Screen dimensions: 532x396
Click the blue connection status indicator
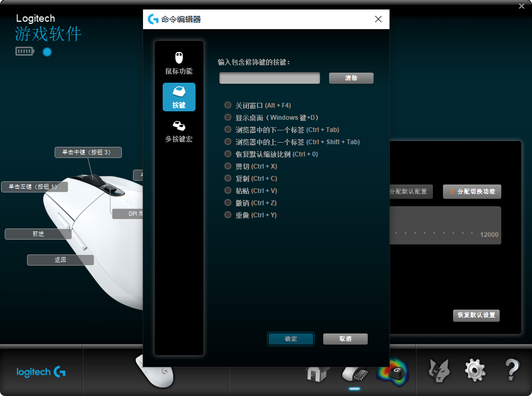[x=47, y=52]
